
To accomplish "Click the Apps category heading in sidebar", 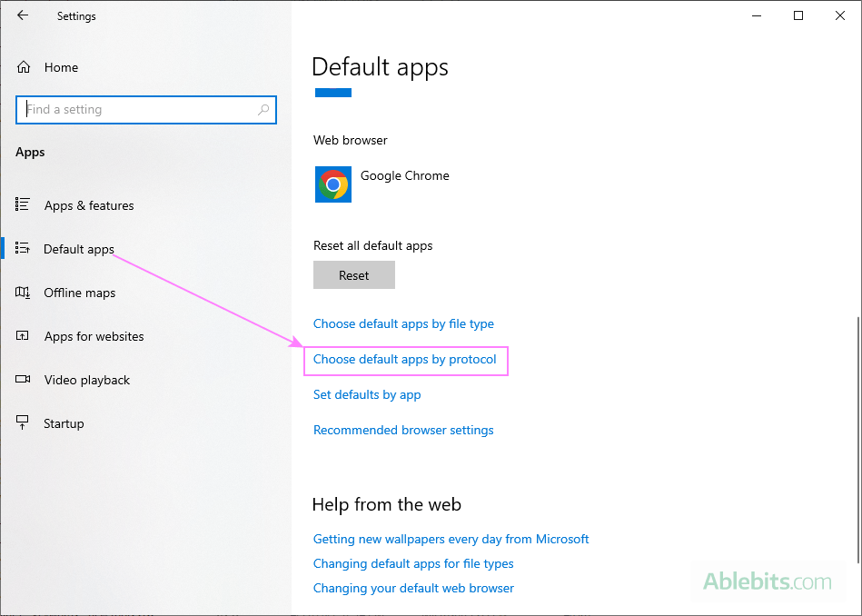I will click(x=30, y=153).
